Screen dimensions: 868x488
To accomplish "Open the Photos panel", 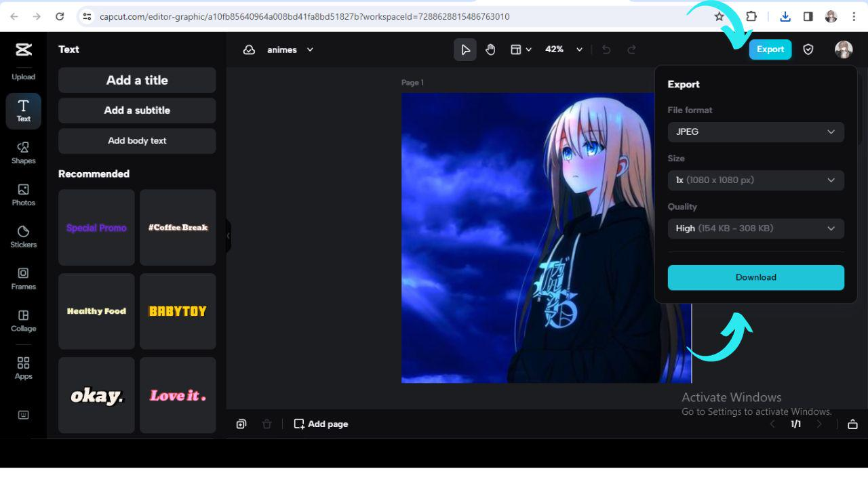I will click(x=23, y=195).
